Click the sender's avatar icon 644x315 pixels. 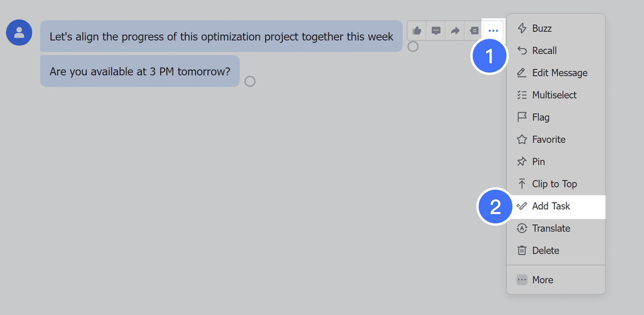[x=19, y=32]
